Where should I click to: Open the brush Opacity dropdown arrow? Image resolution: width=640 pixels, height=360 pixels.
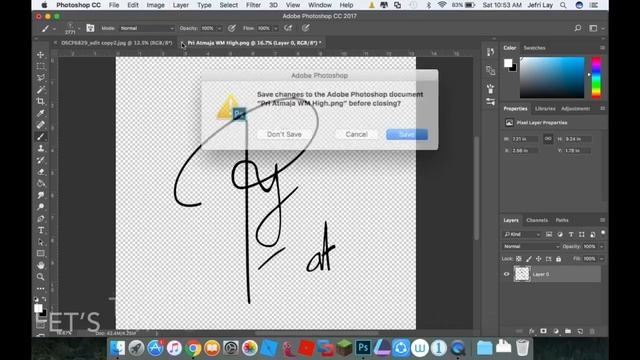219,29
